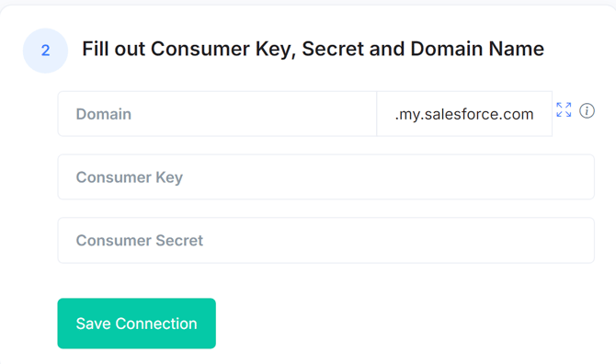Click the gray information icon in Domain row
The height and width of the screenshot is (364, 616).
tap(587, 110)
